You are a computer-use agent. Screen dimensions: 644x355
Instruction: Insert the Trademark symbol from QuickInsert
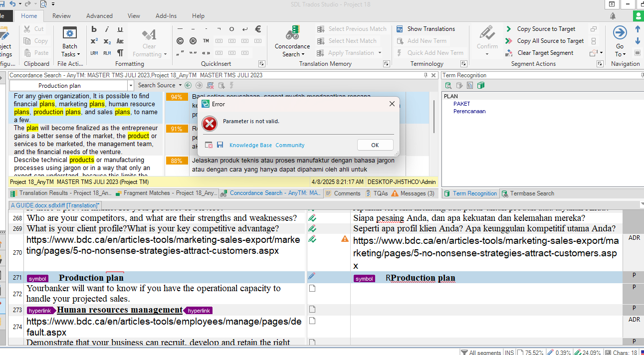coord(205,40)
